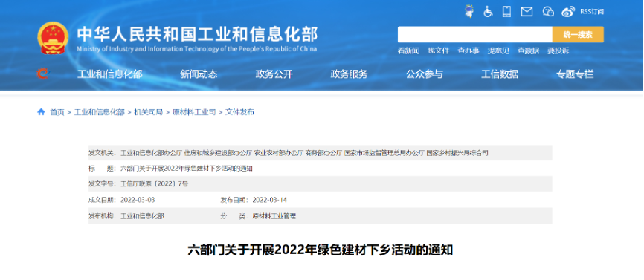This screenshot has width=644, height=280.
Task: Click 工业和信息化部 breadcrumb link
Action: click(99, 112)
